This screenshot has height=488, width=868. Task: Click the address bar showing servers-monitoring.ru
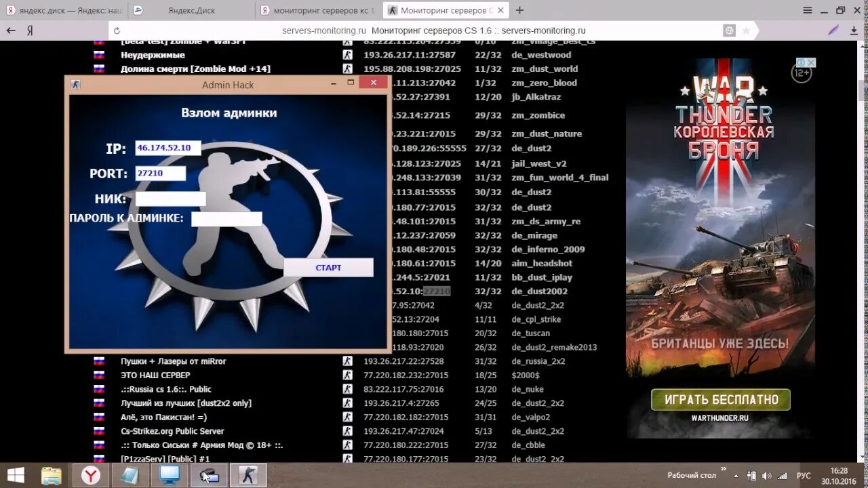[434, 30]
